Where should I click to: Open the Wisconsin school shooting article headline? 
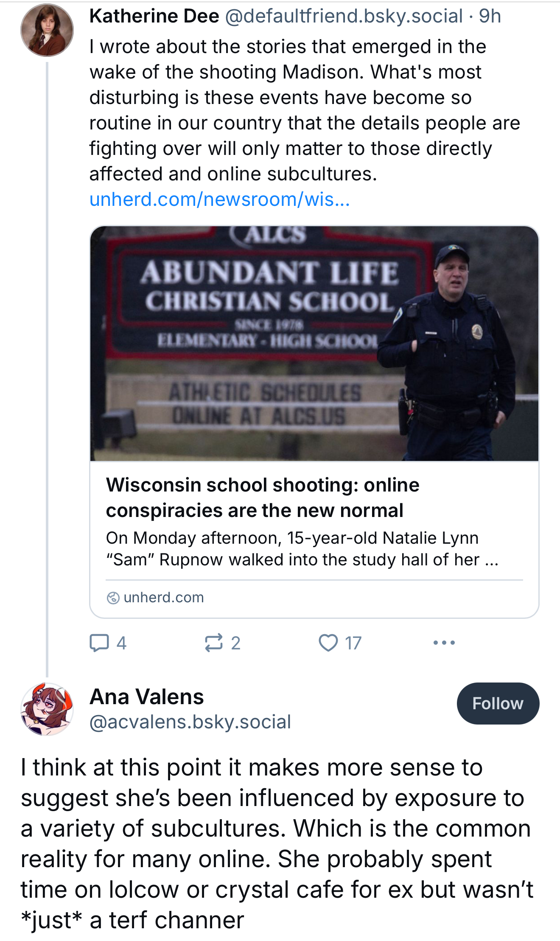[263, 497]
